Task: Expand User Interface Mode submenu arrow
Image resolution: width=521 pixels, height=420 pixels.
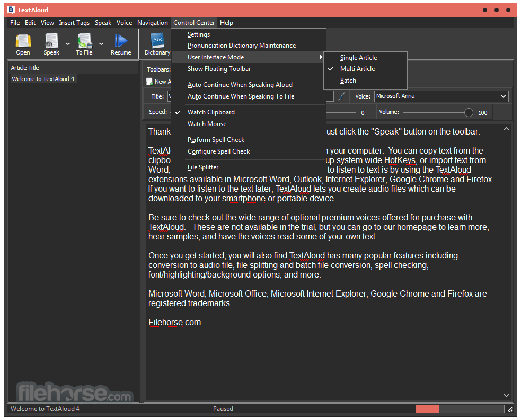Action: [x=321, y=57]
